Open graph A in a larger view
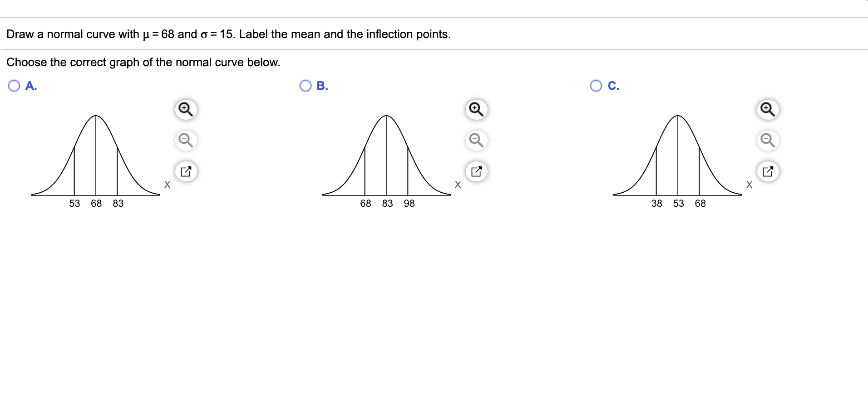The height and width of the screenshot is (419, 868). (186, 171)
